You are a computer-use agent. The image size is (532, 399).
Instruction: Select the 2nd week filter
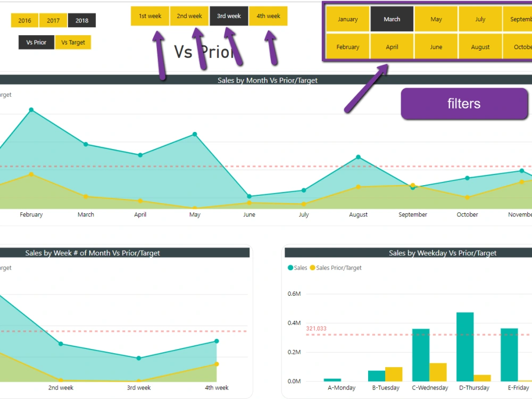(189, 16)
